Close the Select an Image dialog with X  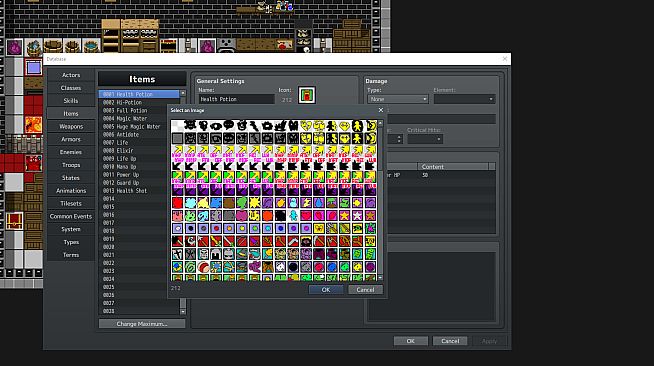click(x=380, y=110)
